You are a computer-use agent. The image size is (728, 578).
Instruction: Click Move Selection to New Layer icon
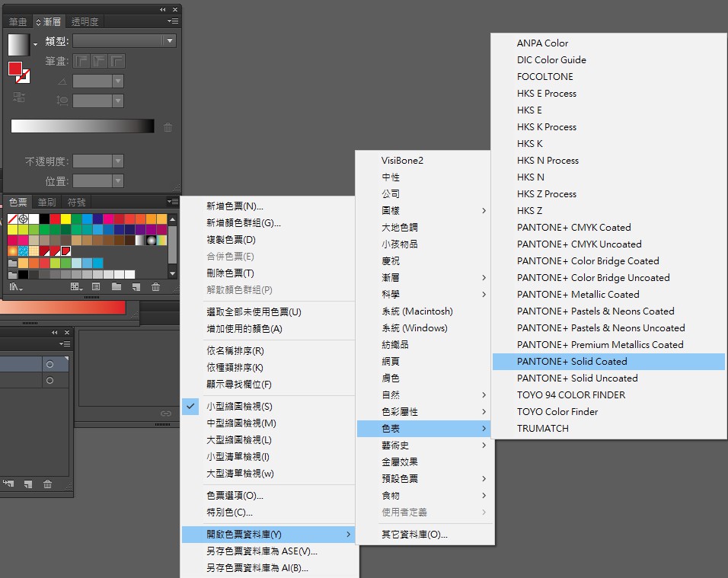click(x=8, y=484)
